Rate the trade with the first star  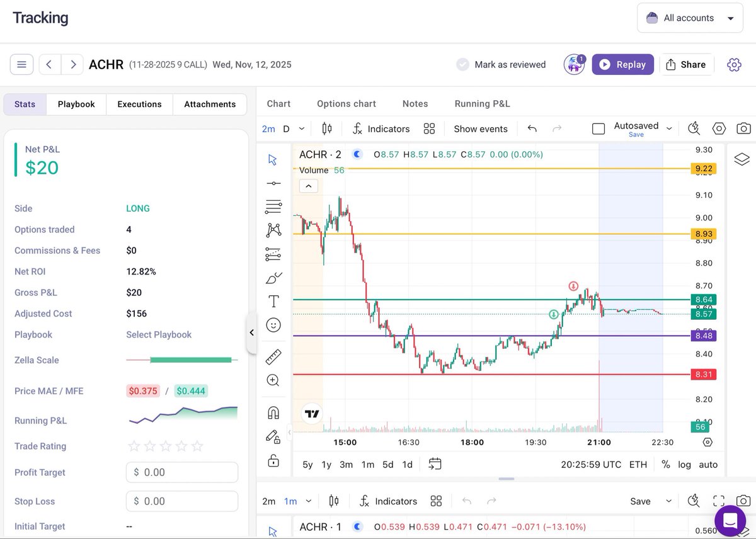[134, 446]
